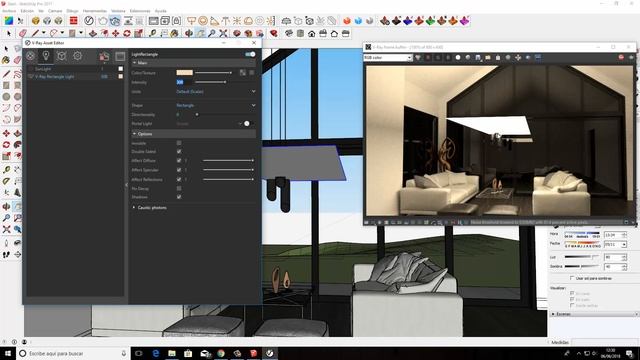
Task: Open the Windows Start menu
Action: pyautogui.click(x=8, y=353)
